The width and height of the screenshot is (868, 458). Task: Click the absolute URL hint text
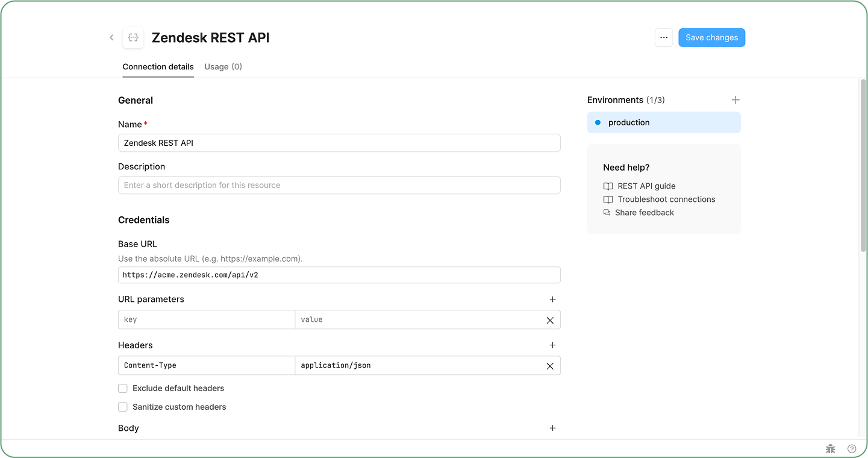click(210, 259)
